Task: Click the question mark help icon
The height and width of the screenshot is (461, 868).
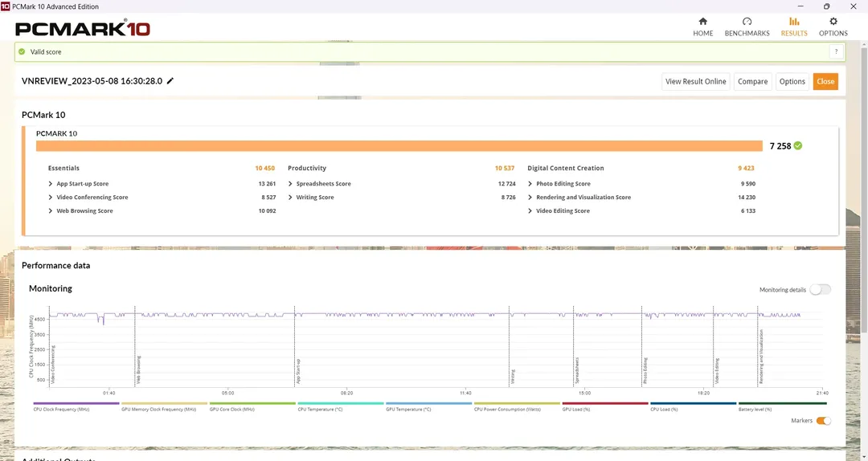Action: coord(837,51)
